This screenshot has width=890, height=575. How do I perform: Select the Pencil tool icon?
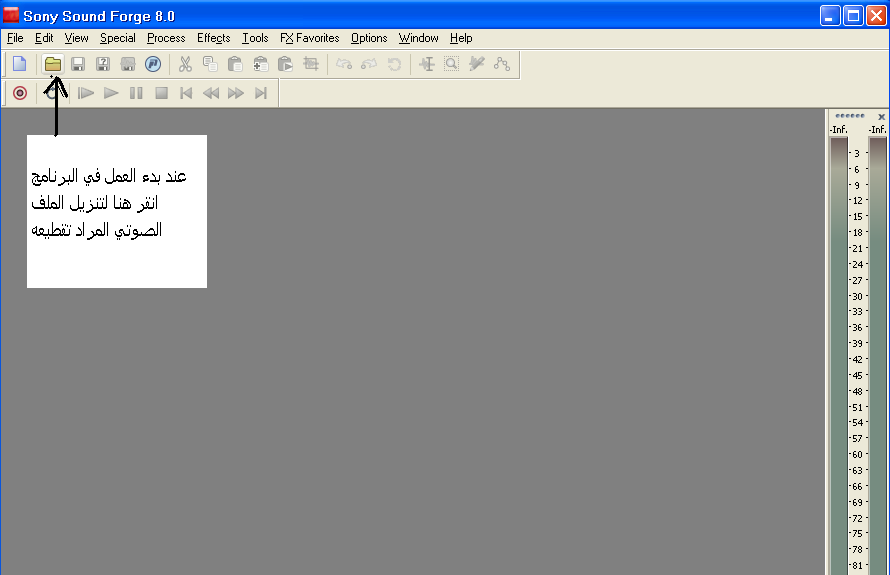pos(477,64)
